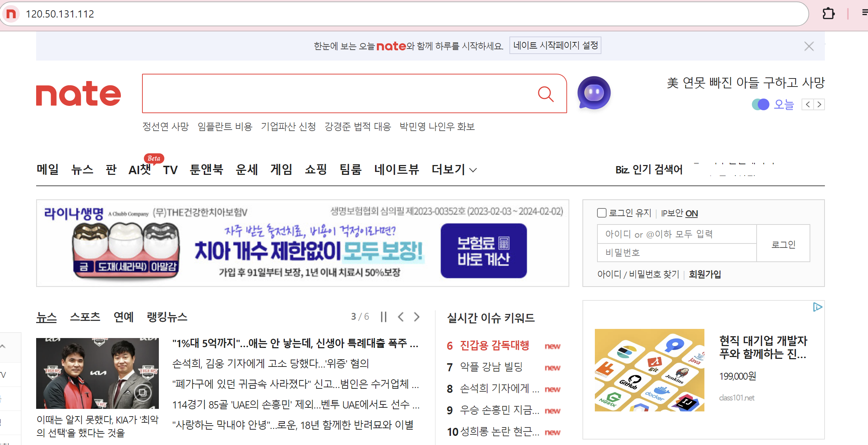Toggle the 오늘 switch

(x=761, y=104)
